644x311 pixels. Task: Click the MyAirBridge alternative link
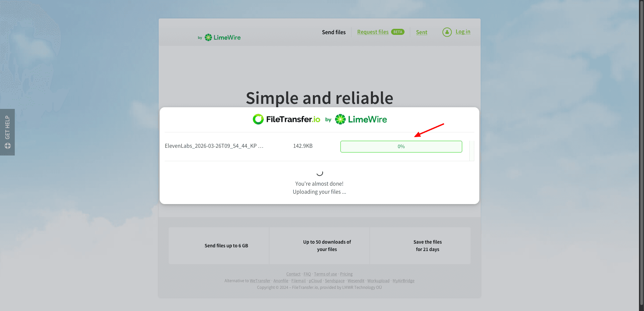[x=404, y=281]
